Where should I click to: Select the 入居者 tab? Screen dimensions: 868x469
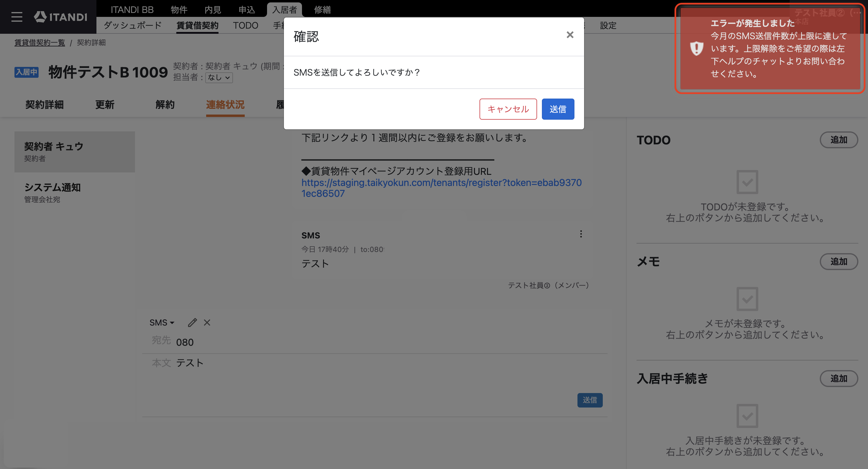[x=285, y=10]
